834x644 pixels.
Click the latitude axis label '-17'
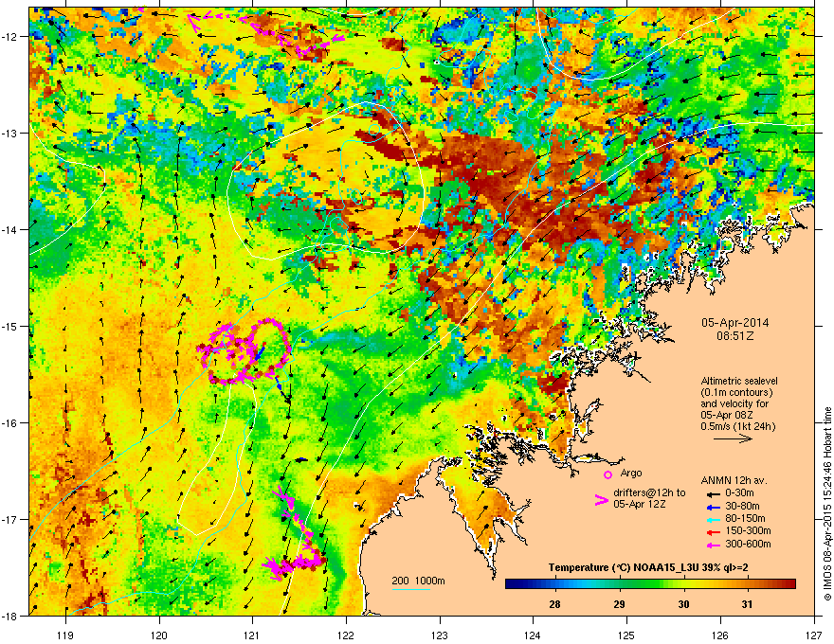(10, 519)
